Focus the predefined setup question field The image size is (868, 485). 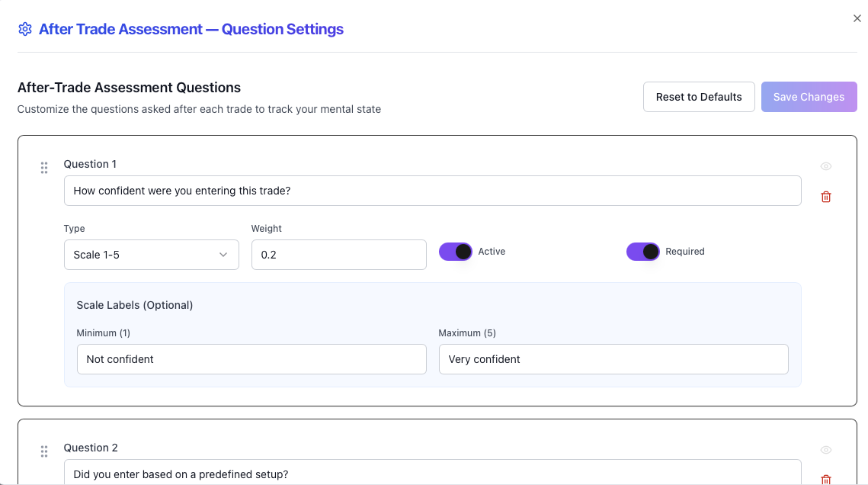(x=432, y=474)
